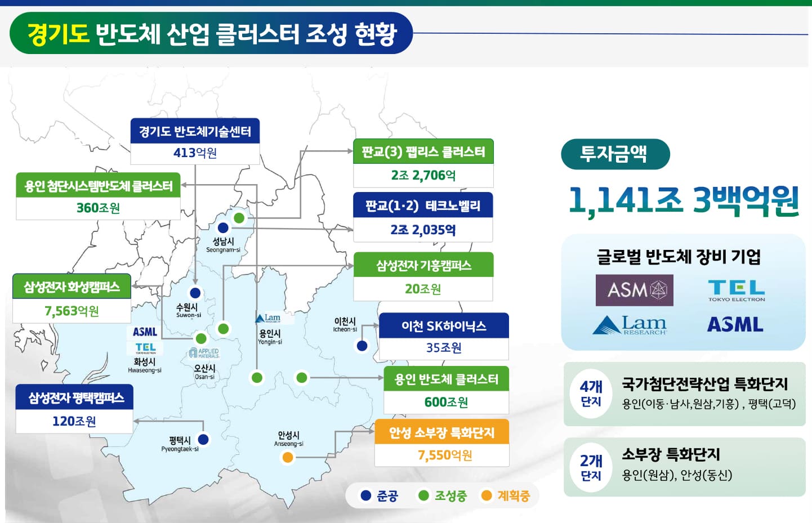
Task: Click the line 용인(이동·남사,원삼,기흥), 평택(고덕)
Action: (709, 404)
